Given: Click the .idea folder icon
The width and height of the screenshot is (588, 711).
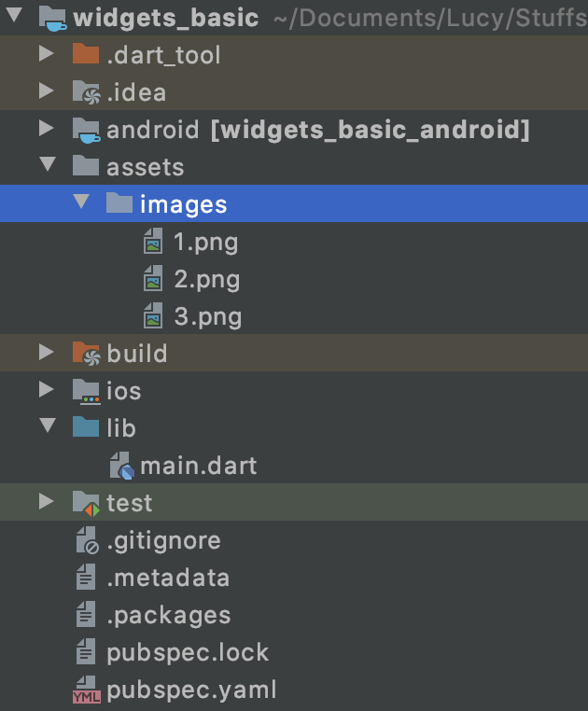Looking at the screenshot, I should tap(86, 92).
